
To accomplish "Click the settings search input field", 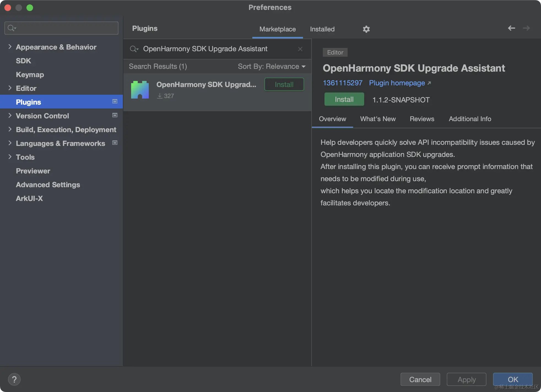I will coord(66,28).
